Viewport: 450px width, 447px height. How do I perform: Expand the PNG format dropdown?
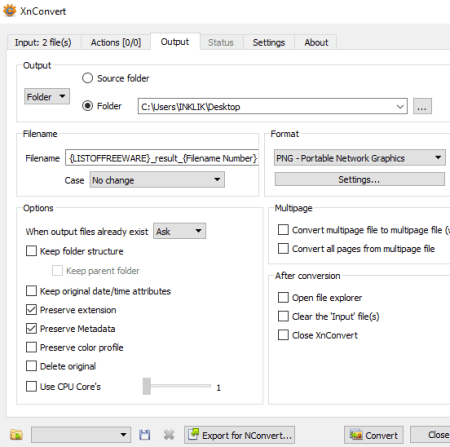(360, 158)
